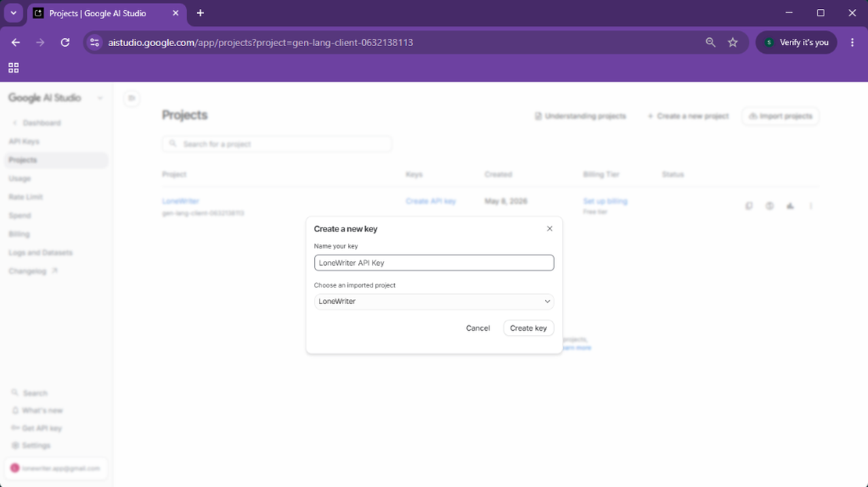Image resolution: width=868 pixels, height=487 pixels.
Task: Open Logs and Datasets in the sidebar
Action: (x=41, y=253)
